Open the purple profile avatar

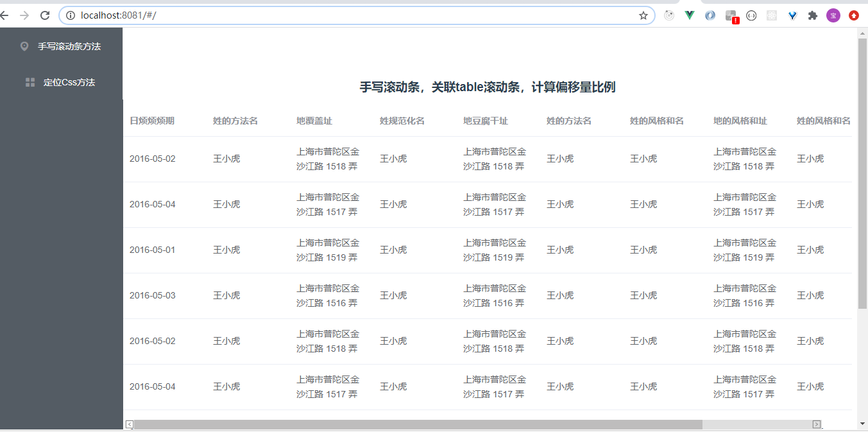(x=833, y=15)
